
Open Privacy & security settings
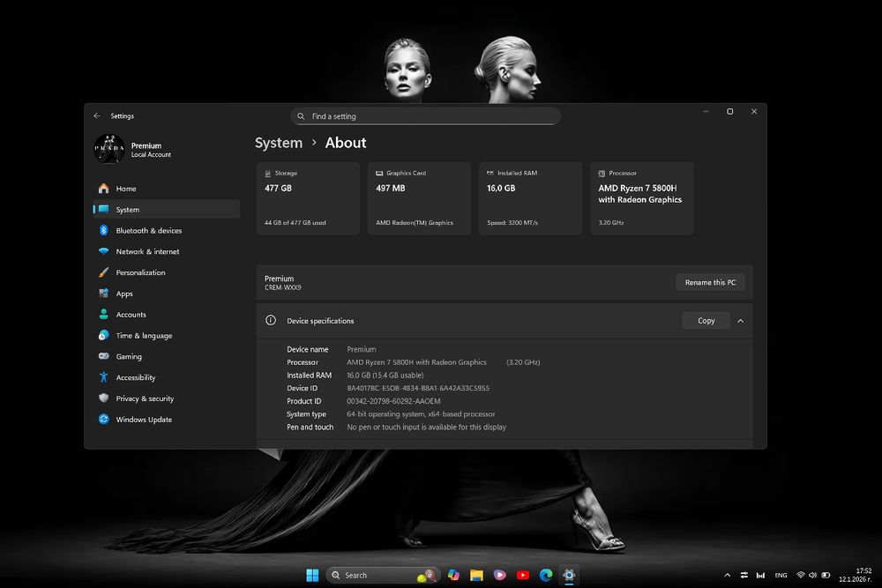[x=145, y=398]
